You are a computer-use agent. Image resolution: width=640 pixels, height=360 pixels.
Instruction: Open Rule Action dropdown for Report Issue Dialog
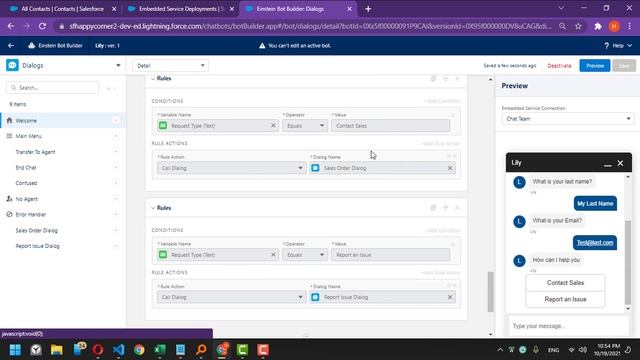click(231, 297)
